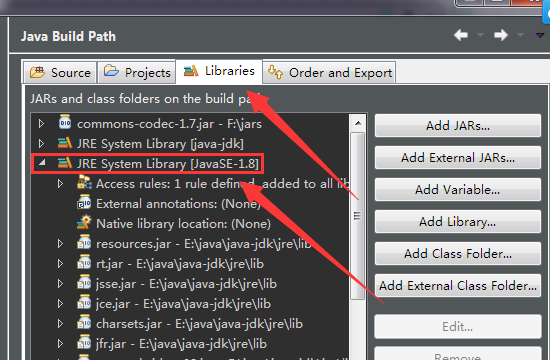Open Add Library... dialog

[458, 221]
